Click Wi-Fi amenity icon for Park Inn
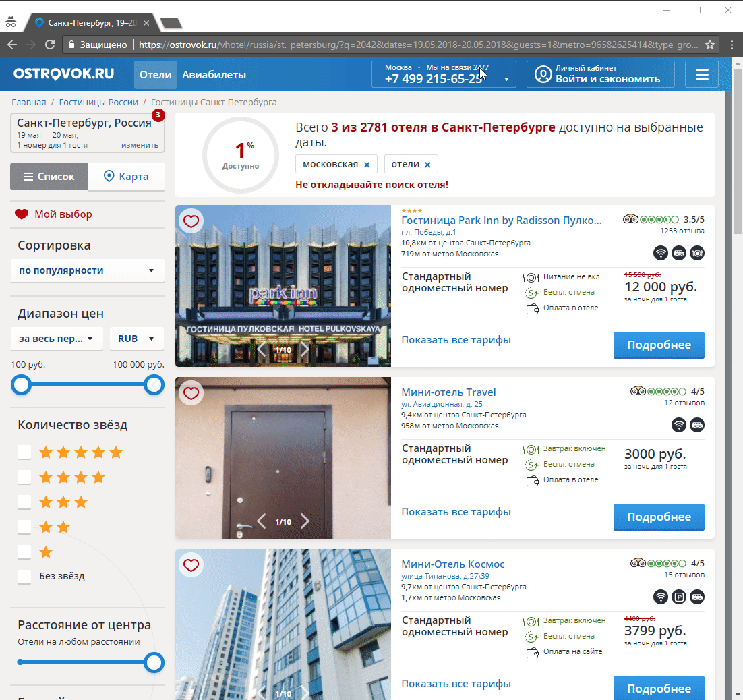This screenshot has width=743, height=700. [661, 253]
